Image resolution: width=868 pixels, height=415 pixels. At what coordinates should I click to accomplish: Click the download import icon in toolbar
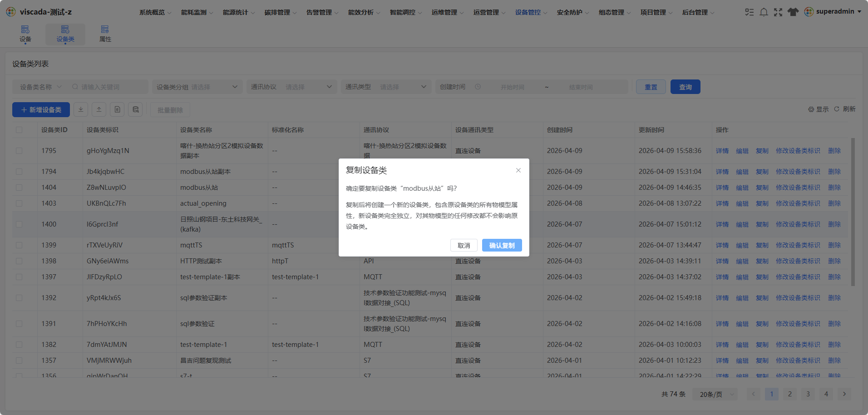tap(81, 109)
